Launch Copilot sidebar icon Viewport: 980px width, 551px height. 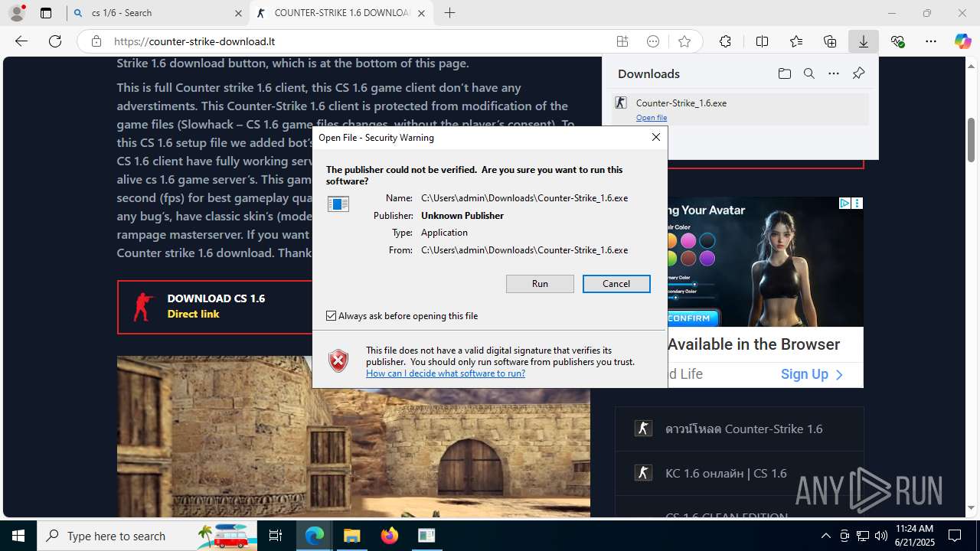[x=962, y=41]
